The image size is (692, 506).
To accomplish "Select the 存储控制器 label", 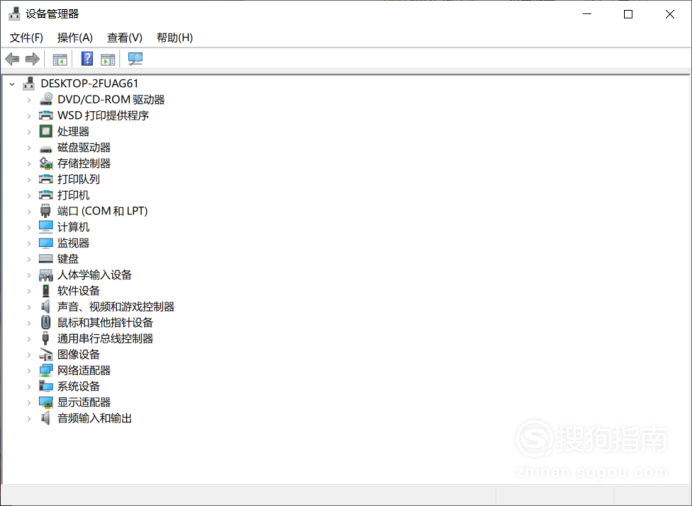I will tap(84, 163).
